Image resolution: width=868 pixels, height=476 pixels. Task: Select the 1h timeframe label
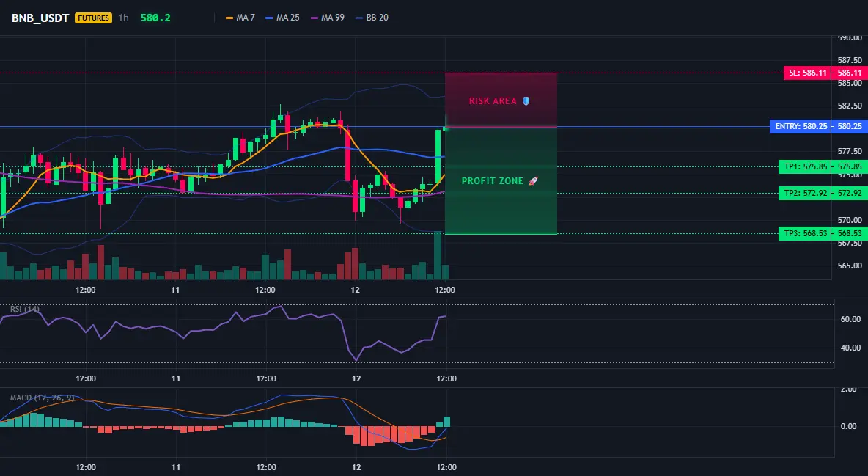click(123, 18)
